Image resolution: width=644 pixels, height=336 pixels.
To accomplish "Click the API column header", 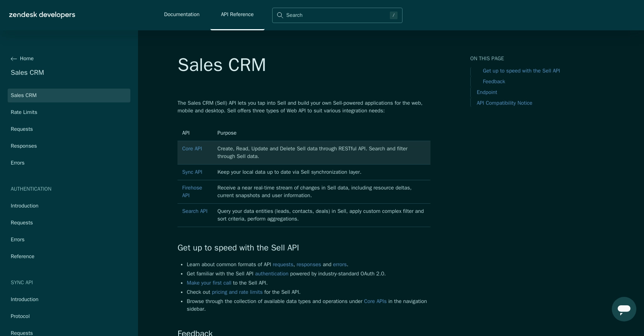I will tap(186, 133).
